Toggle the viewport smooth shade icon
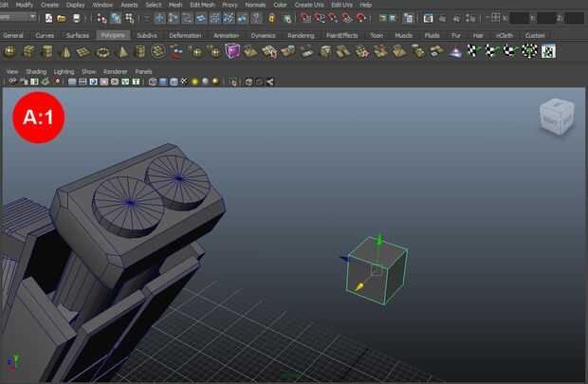 click(163, 82)
